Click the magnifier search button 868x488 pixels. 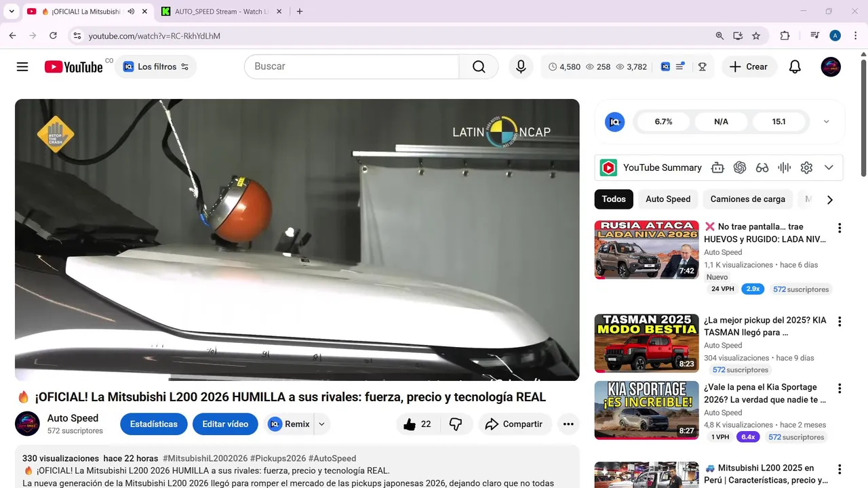click(479, 66)
